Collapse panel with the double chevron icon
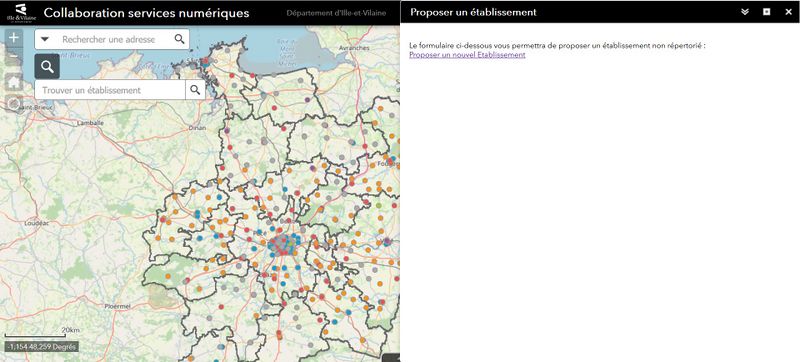The image size is (800, 362). (x=745, y=12)
